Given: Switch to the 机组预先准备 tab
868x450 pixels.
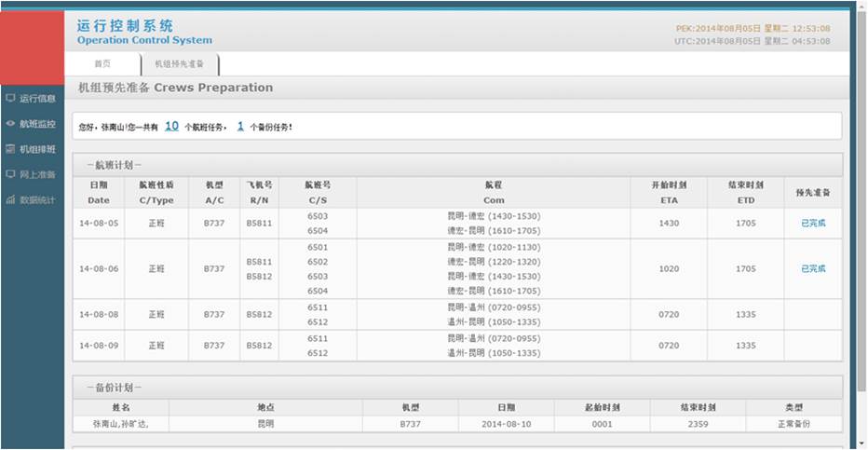Looking at the screenshot, I should pyautogui.click(x=180, y=64).
